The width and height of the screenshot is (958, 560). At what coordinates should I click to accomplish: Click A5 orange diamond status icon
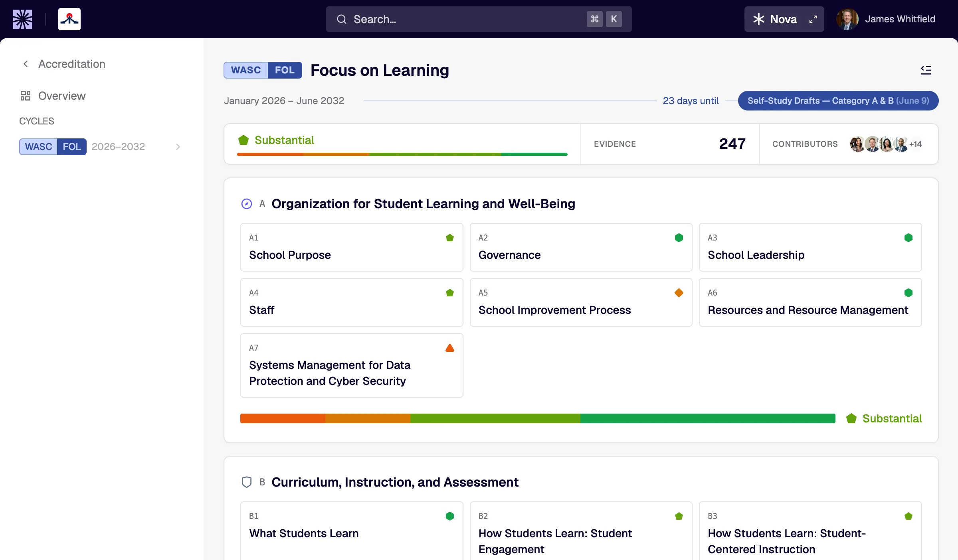pyautogui.click(x=679, y=293)
